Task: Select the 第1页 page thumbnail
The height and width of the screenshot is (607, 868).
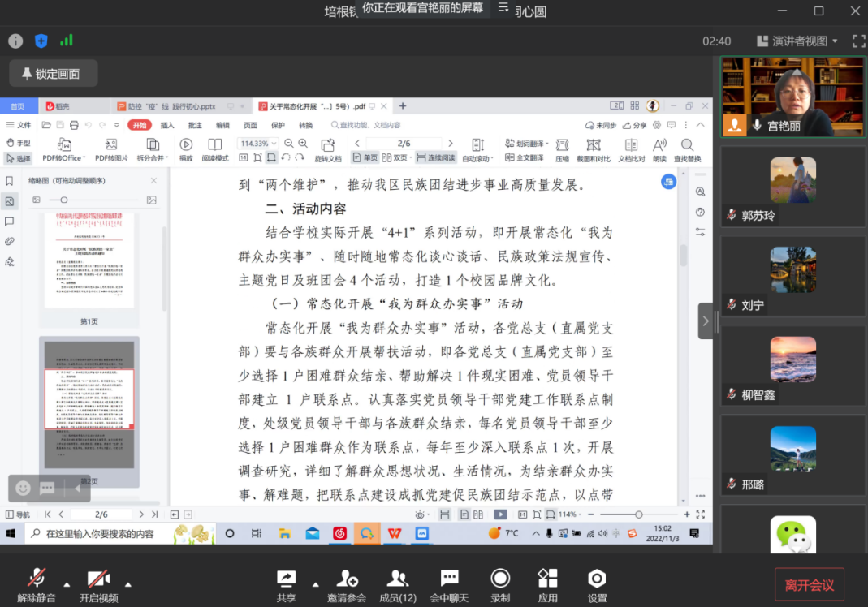Action: [x=89, y=260]
